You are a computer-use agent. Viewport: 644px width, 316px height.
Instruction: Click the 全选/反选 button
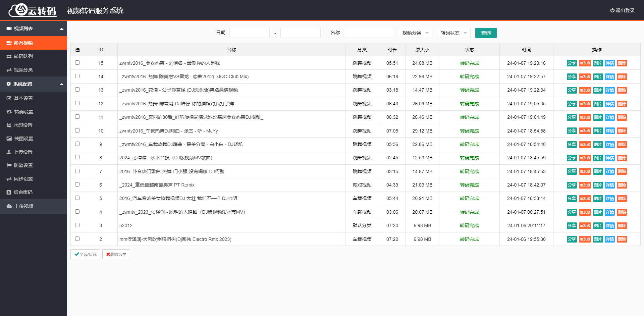85,254
